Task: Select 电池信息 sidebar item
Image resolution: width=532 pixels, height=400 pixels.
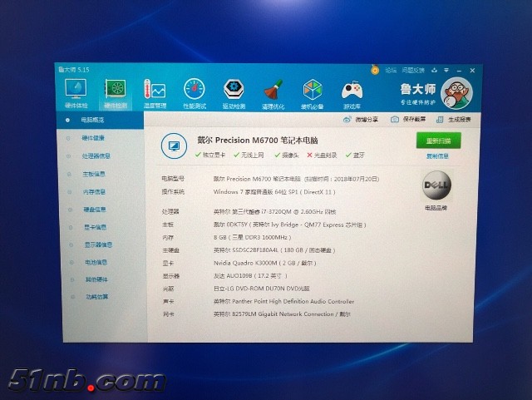Action: 95,262
